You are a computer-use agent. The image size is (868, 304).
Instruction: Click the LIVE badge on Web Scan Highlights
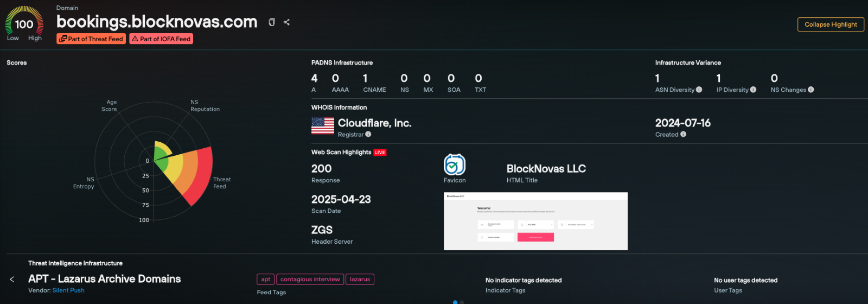380,153
